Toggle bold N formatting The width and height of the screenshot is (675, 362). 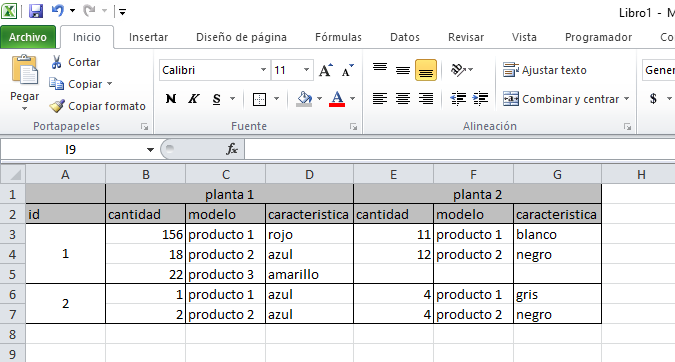pyautogui.click(x=171, y=99)
